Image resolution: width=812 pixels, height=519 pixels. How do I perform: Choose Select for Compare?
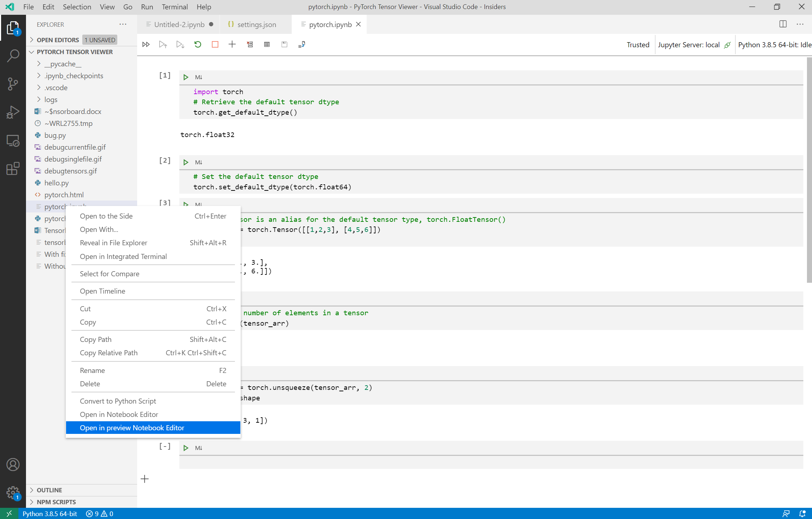153,274
